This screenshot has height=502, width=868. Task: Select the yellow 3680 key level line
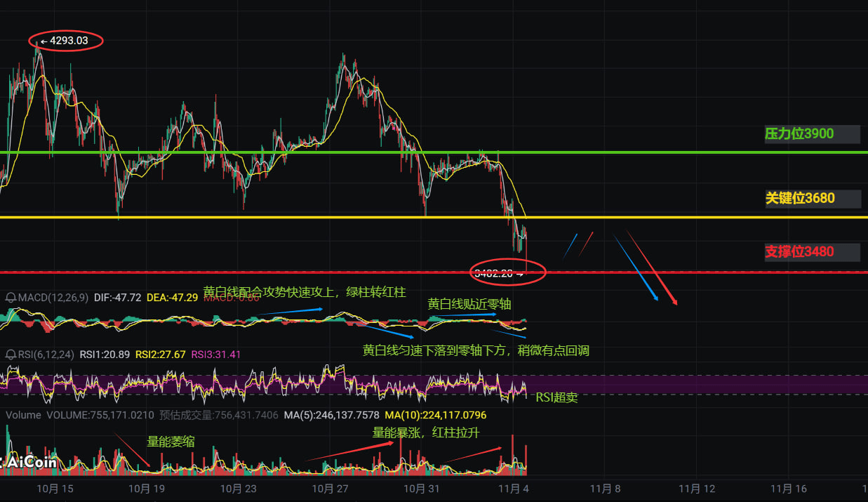tap(434, 218)
